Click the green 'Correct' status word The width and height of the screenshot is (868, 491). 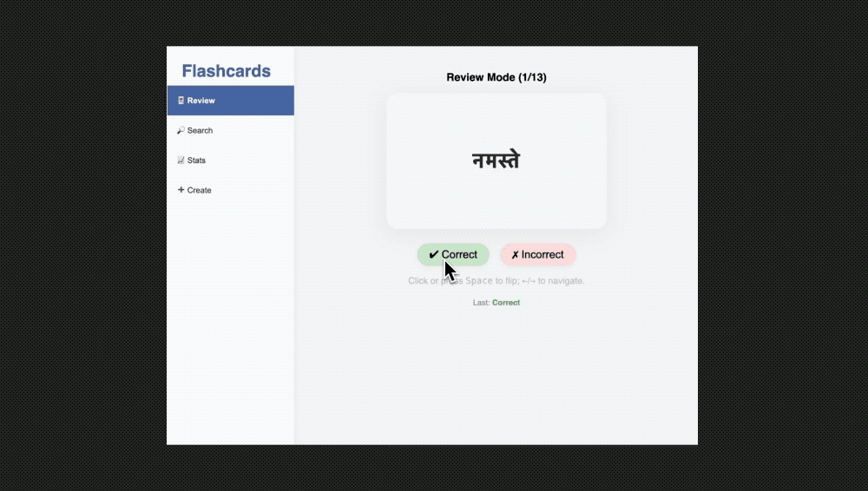tap(506, 303)
